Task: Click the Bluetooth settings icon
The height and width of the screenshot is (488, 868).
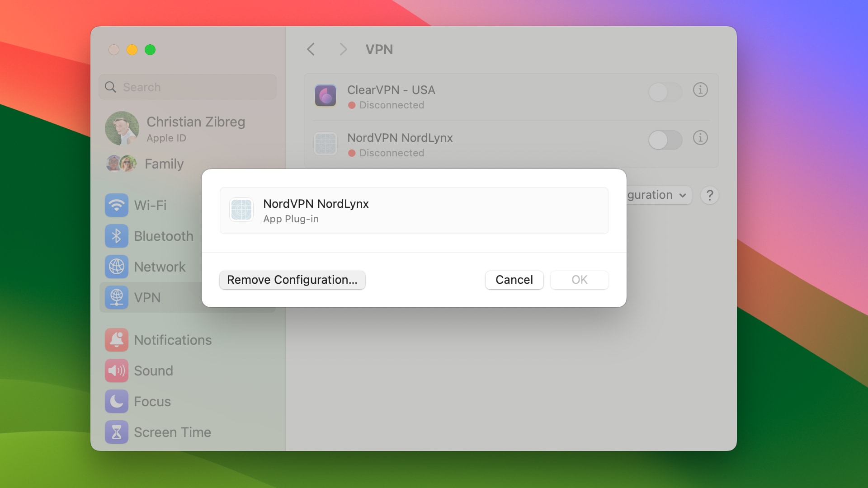Action: 118,236
